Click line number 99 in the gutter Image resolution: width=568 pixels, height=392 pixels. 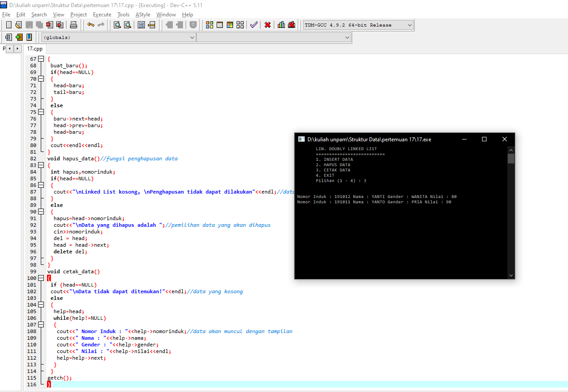tap(33, 272)
